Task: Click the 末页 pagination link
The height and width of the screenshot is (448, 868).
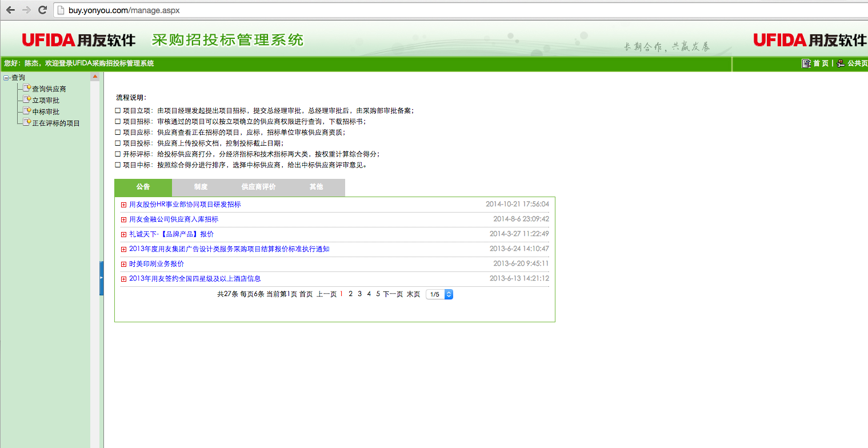Action: [413, 294]
